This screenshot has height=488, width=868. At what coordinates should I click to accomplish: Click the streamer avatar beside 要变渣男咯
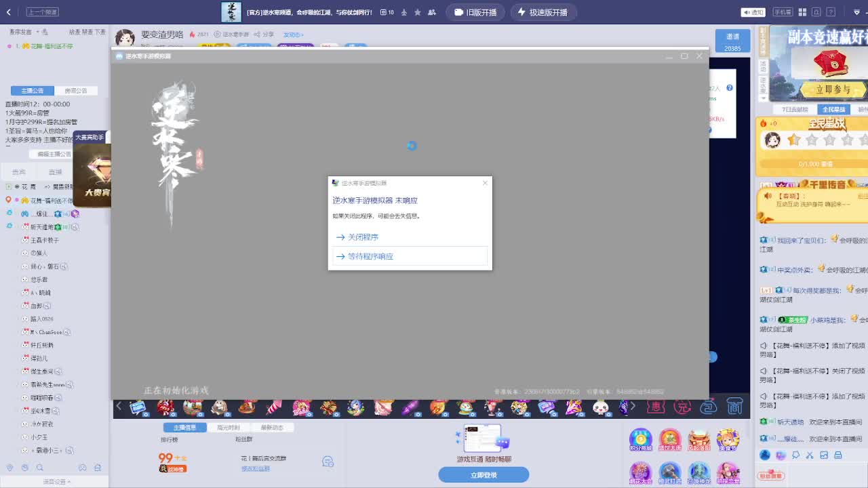[125, 38]
